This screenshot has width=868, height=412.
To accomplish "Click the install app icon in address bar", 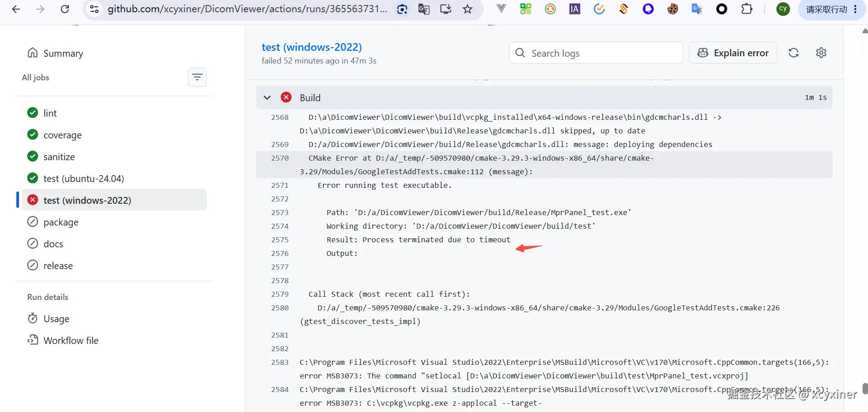I will tap(446, 9).
